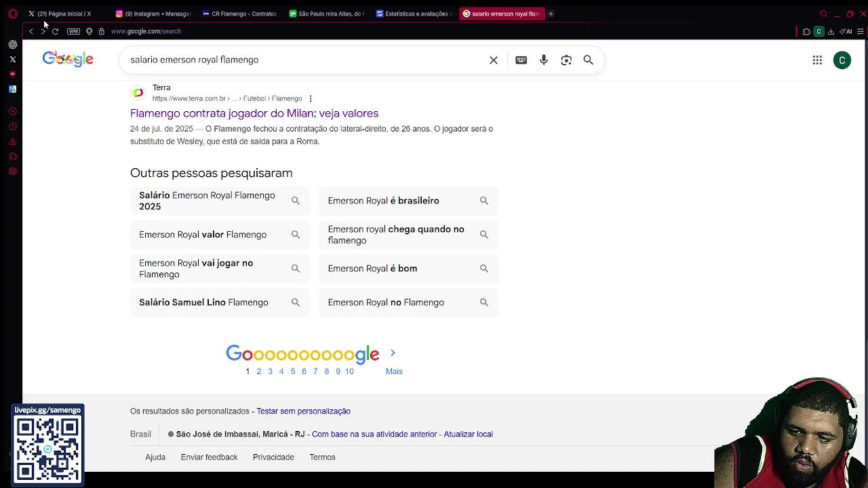The image size is (868, 488).
Task: Open sidebar Settings gear
Action: 12,171
